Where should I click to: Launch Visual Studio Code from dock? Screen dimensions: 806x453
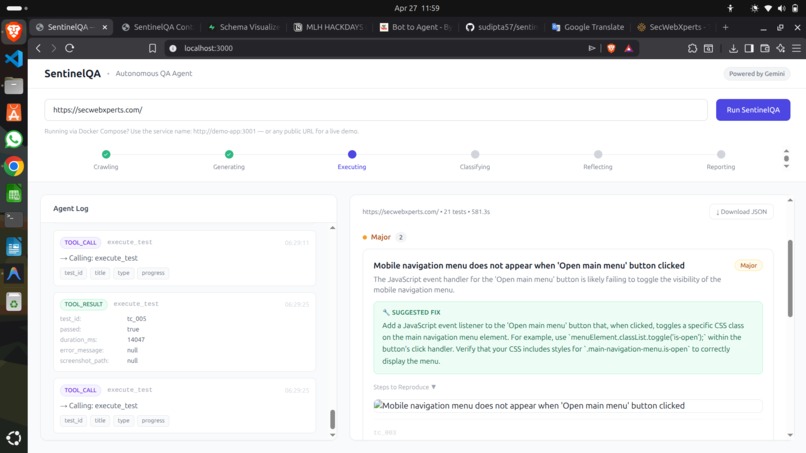(x=14, y=59)
